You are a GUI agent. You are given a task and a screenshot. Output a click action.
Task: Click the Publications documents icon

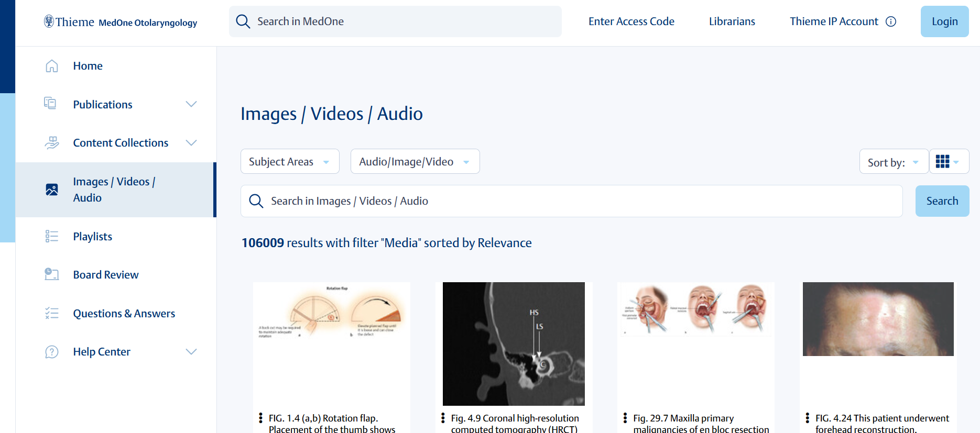click(50, 103)
